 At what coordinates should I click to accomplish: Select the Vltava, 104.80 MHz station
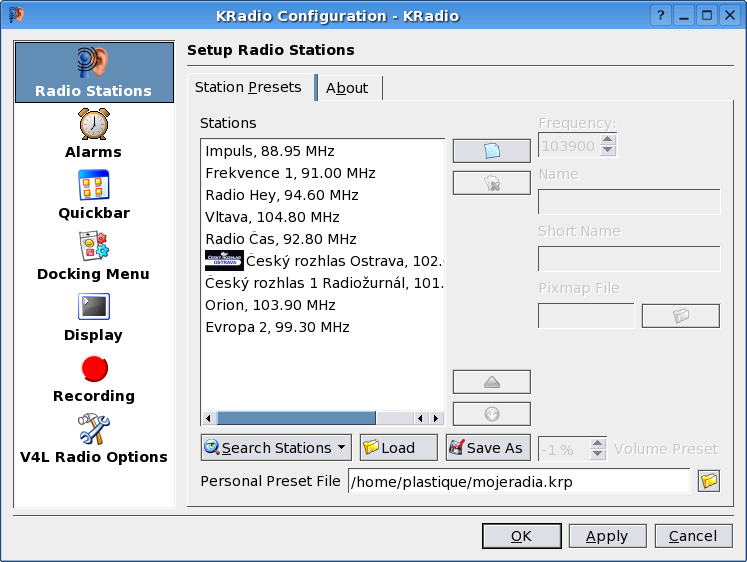[x=323, y=217]
